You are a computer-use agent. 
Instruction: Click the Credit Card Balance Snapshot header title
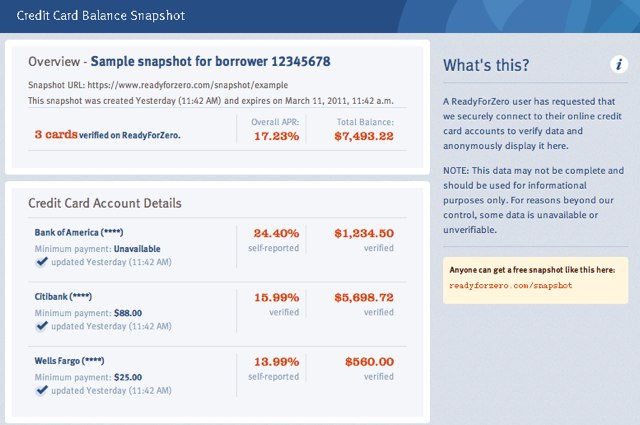click(x=101, y=16)
